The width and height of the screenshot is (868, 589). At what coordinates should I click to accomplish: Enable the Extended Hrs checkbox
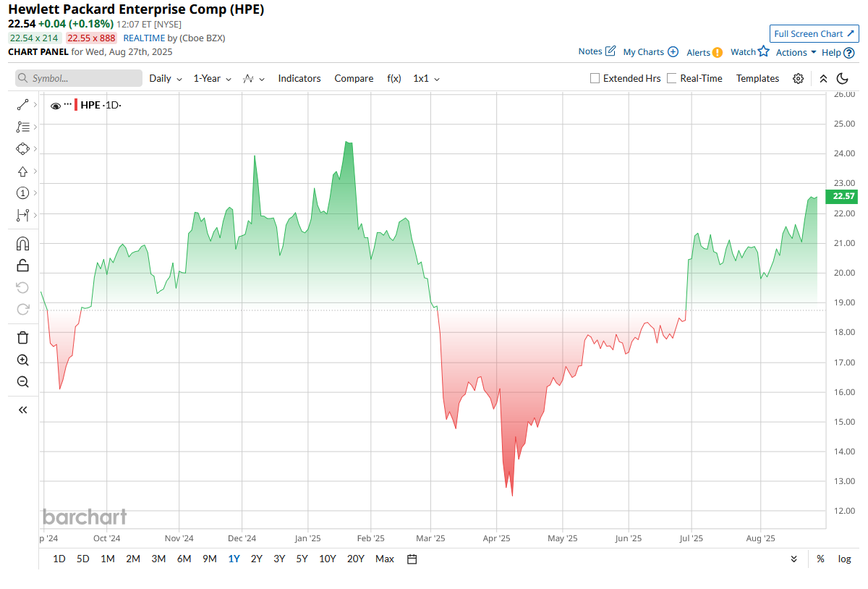click(595, 78)
